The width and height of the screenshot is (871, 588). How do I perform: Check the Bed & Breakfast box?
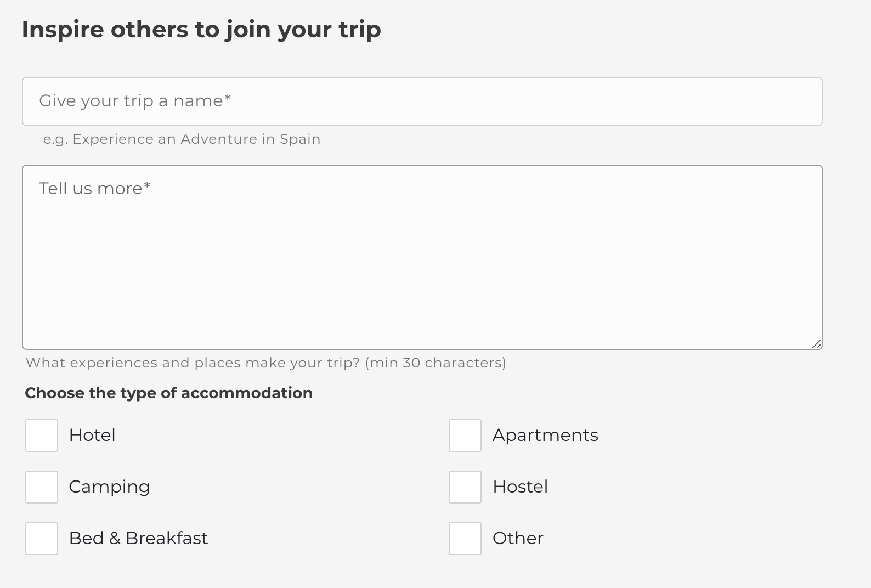point(42,539)
